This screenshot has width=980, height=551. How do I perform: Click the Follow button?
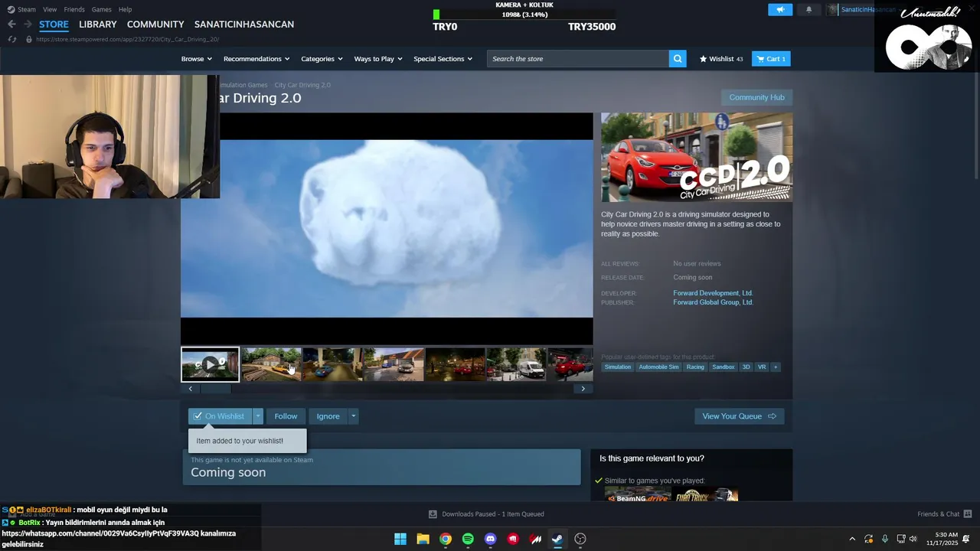286,416
